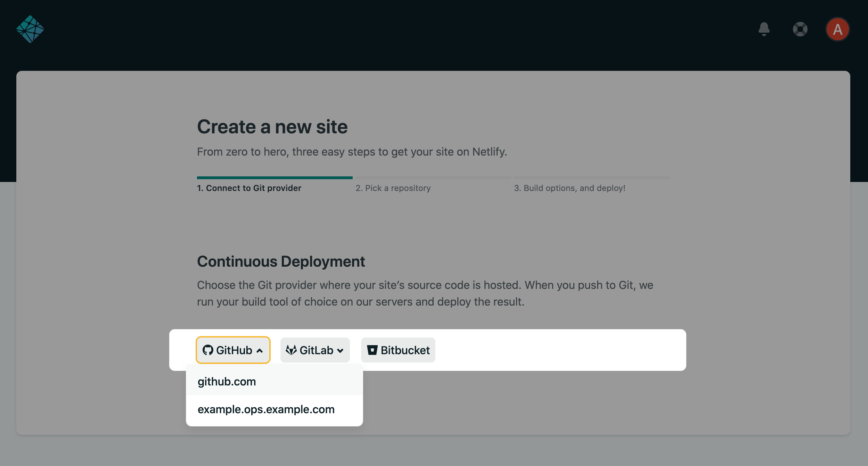Go to step 2 Pick a repository
This screenshot has width=868, height=466.
[x=393, y=188]
